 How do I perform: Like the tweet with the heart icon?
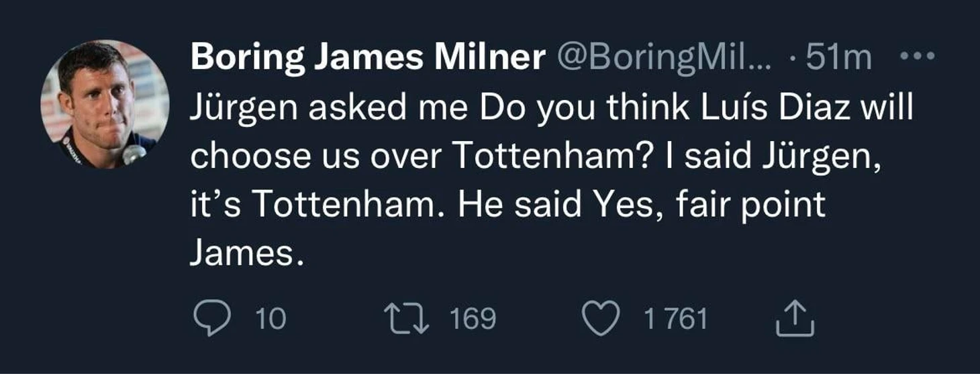601,318
